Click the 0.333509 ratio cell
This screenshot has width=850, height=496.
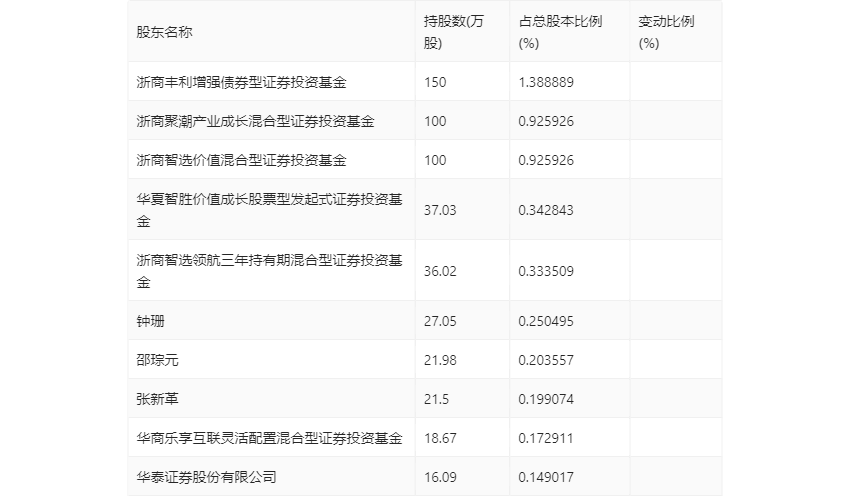(546, 270)
